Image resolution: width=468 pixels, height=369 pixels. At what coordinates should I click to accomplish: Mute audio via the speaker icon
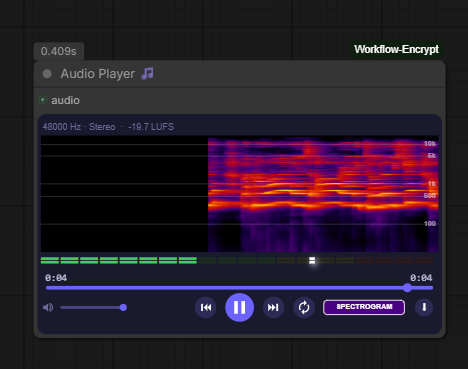(48, 307)
